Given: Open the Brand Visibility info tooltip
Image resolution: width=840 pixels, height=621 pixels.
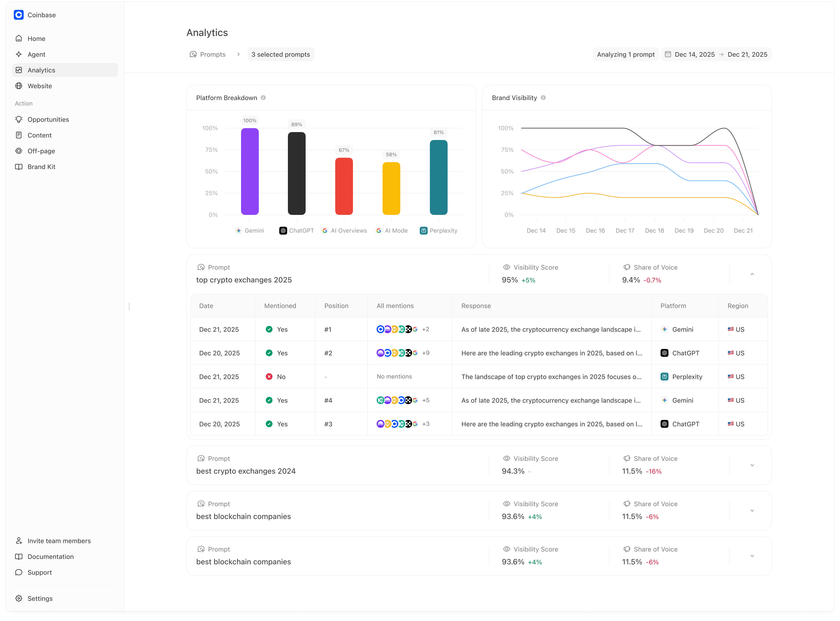Looking at the screenshot, I should (543, 97).
